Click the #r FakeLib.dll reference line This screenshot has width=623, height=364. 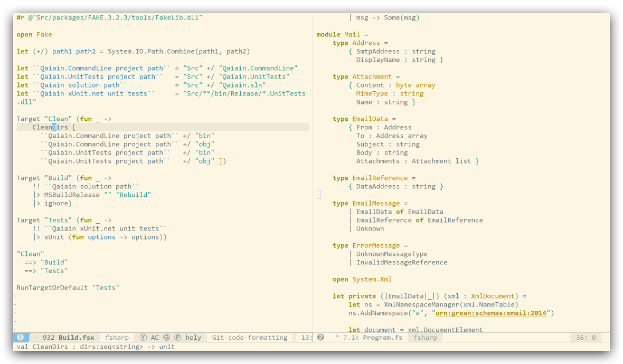[x=110, y=17]
